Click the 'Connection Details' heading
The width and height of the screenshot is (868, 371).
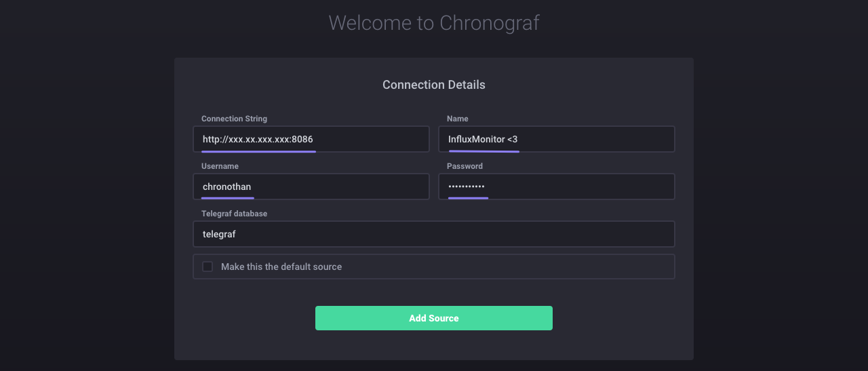[434, 85]
